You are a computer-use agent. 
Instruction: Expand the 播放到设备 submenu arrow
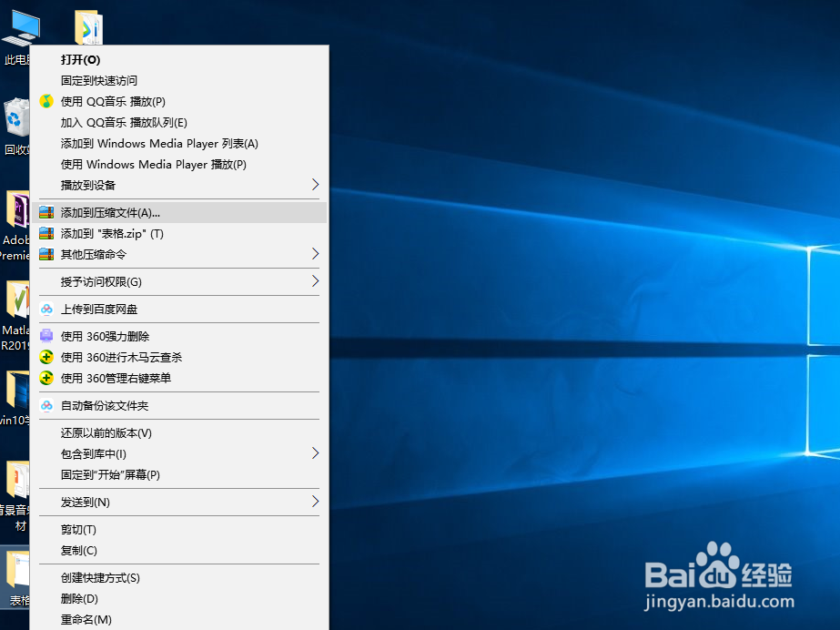click(315, 185)
